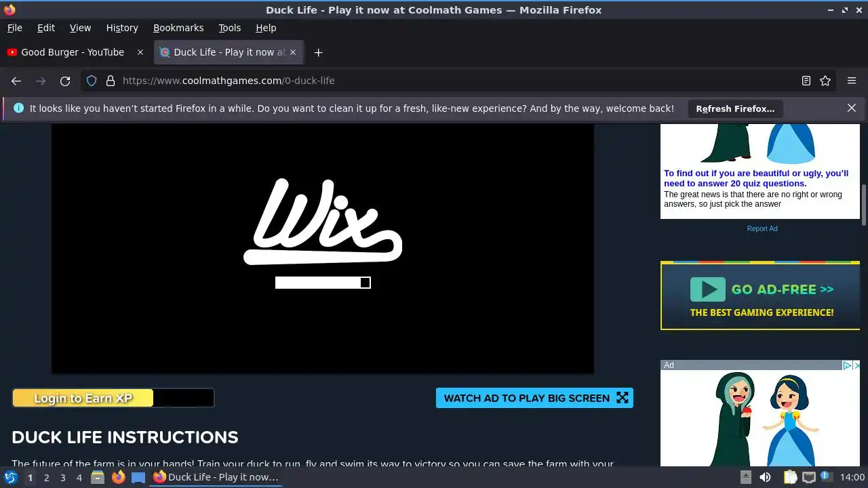Click THE BEST GAMING EXPERIENCE! text
The width and height of the screenshot is (868, 488).
[x=762, y=312]
